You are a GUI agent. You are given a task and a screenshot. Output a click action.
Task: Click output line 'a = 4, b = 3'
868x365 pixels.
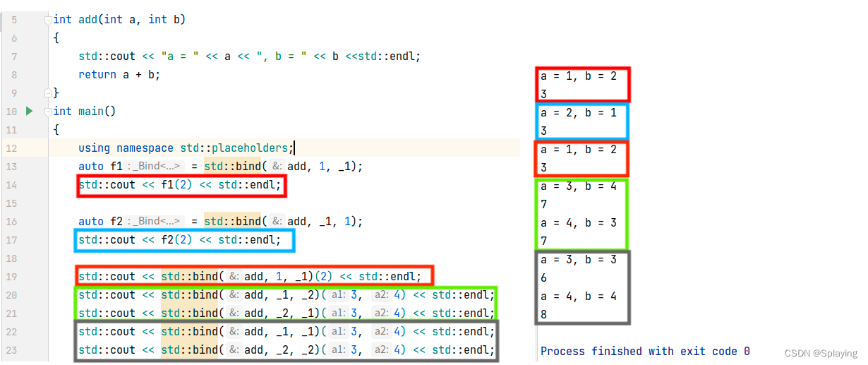579,222
